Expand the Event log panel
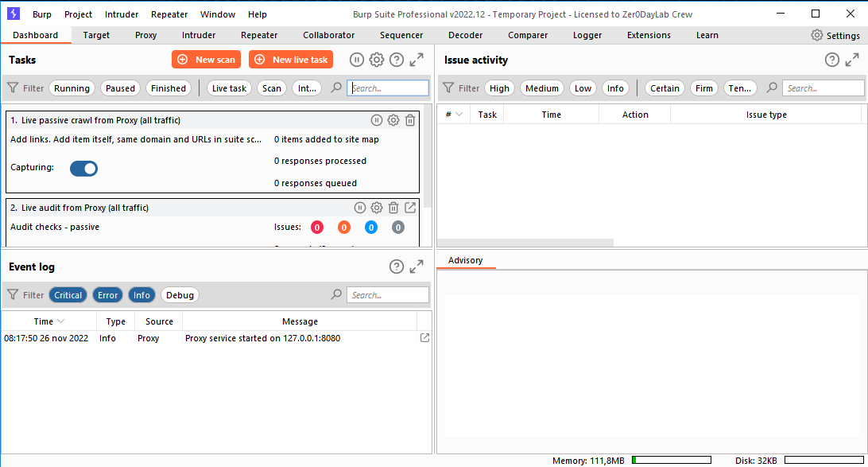Image resolution: width=868 pixels, height=467 pixels. [x=417, y=267]
